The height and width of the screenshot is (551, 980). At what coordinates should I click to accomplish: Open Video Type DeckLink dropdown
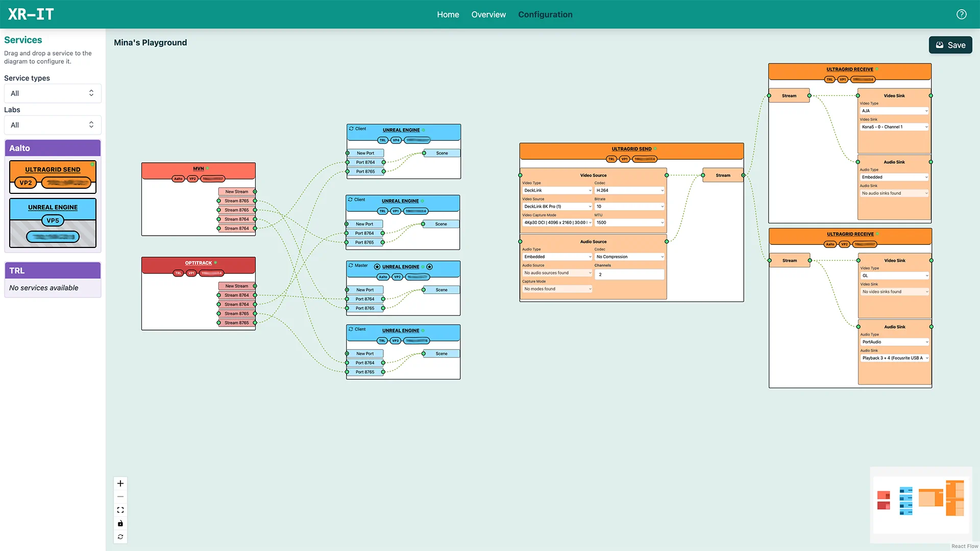pyautogui.click(x=557, y=190)
